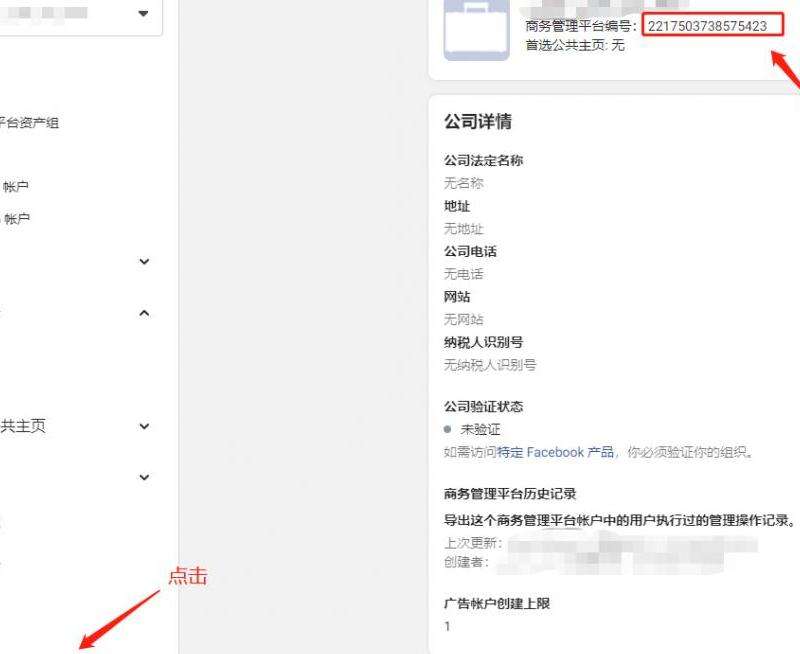The height and width of the screenshot is (654, 800).
Task: Click the 公司详情 card heading
Action: (478, 122)
